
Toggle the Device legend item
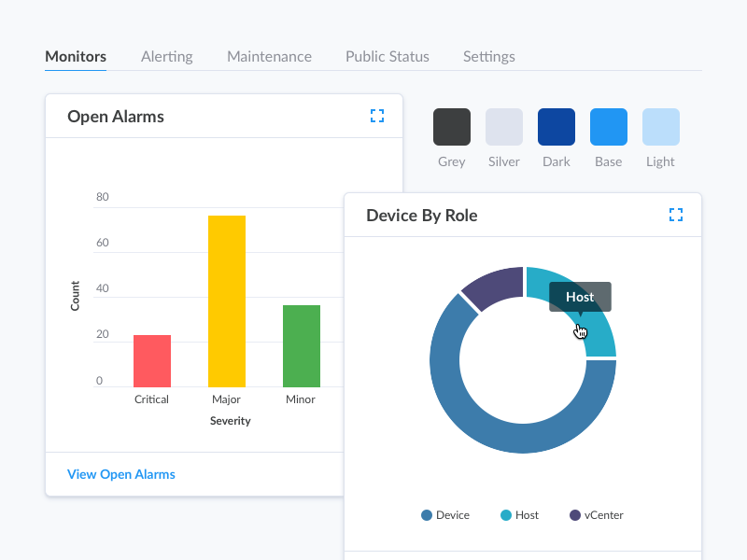click(x=445, y=515)
